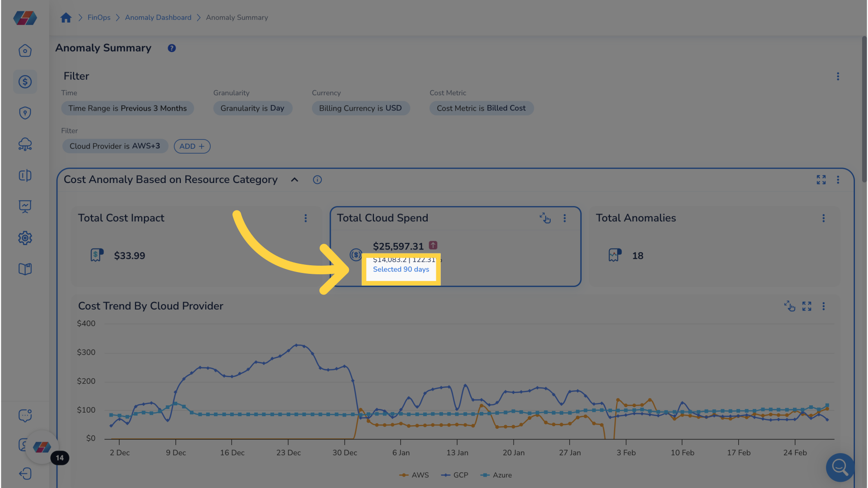Screen dimensions: 868x488
Task: Click the cloud management icon in sidebar
Action: tap(25, 144)
